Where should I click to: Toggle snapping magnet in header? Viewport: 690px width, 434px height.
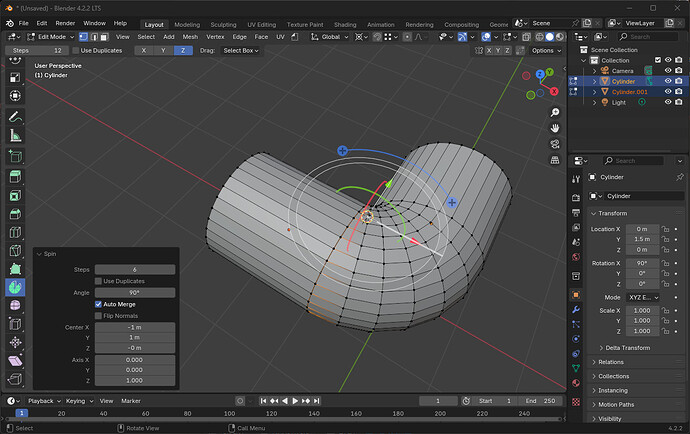coord(377,37)
